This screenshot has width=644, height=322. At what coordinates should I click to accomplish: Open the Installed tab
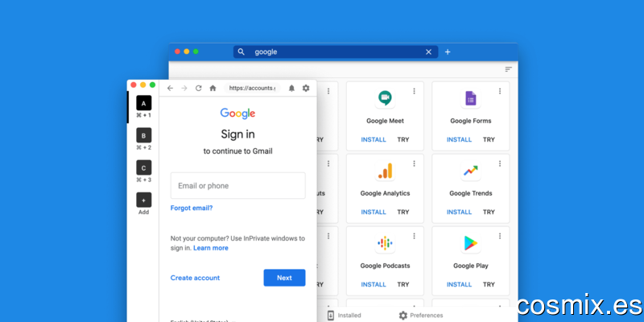tap(345, 316)
